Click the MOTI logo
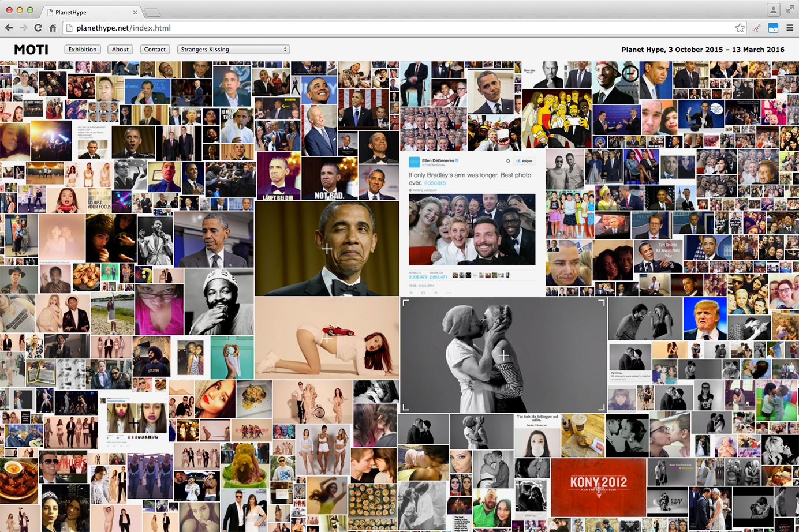This screenshot has width=799, height=532. (x=31, y=50)
